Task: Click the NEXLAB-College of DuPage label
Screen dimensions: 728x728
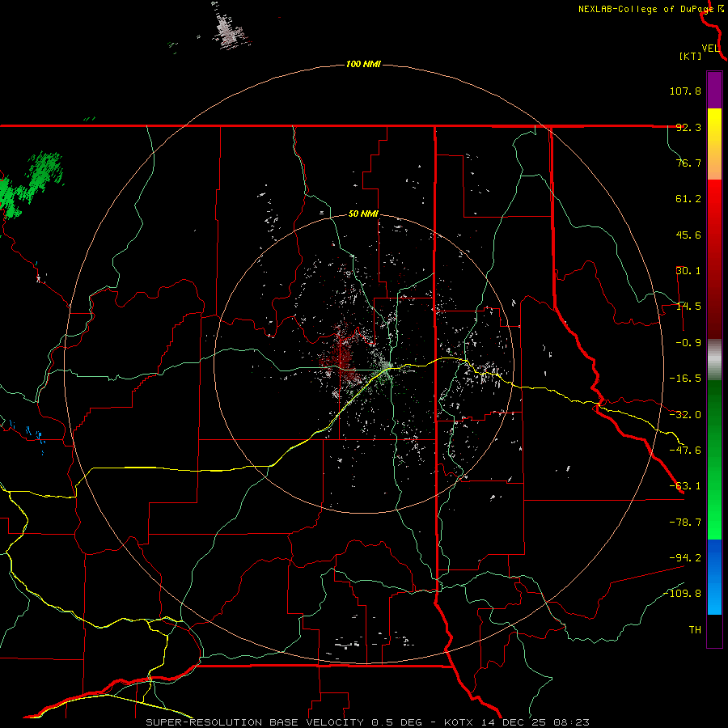Action: [645, 9]
